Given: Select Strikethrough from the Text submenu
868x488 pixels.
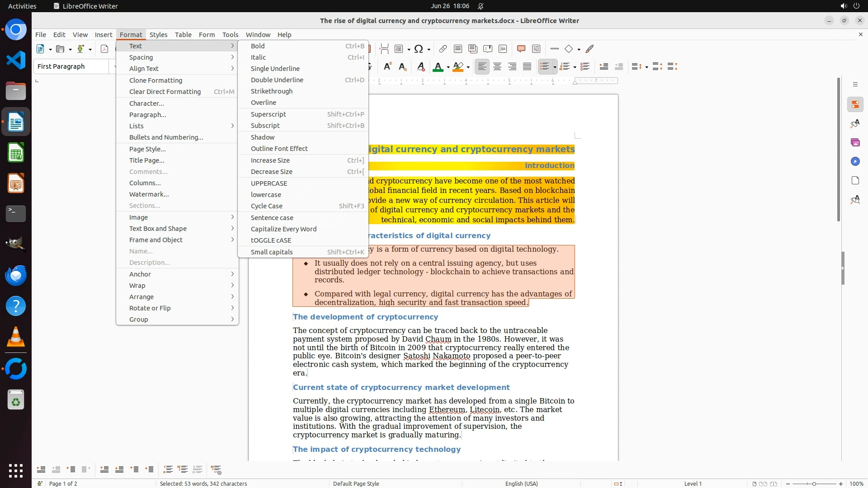Looking at the screenshot, I should pyautogui.click(x=271, y=91).
